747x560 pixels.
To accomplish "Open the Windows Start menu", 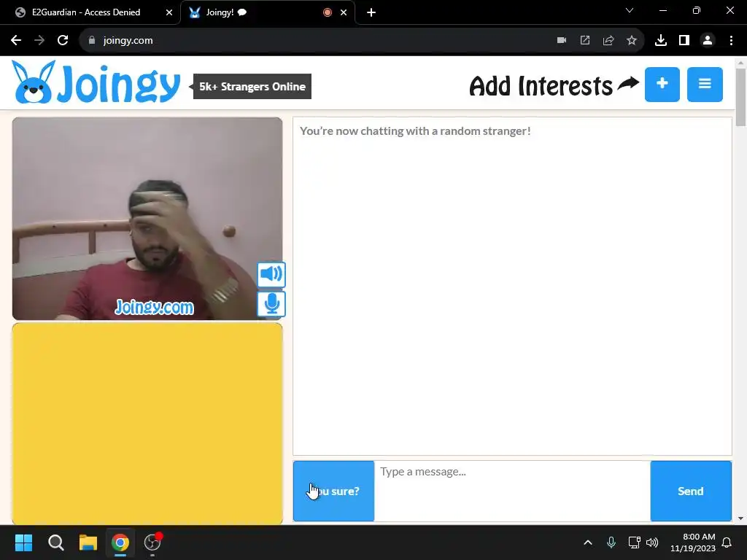I will [24, 542].
